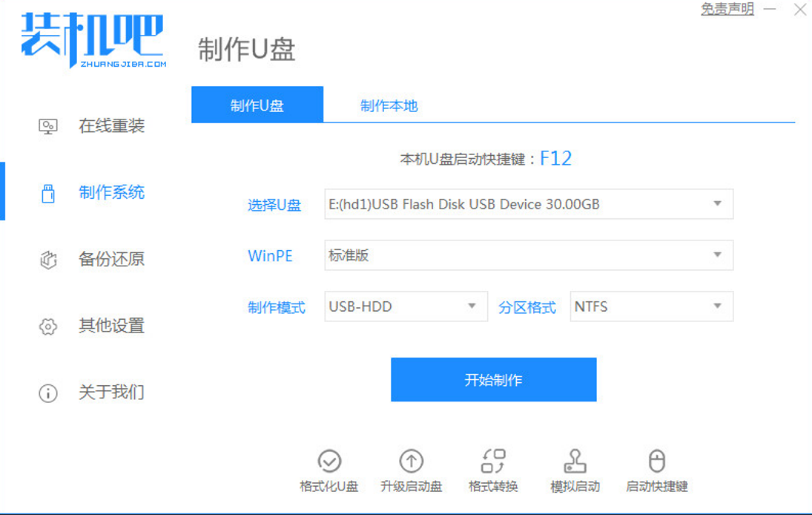
Task: Open the 启动快捷键 mouse icon
Action: (x=656, y=461)
